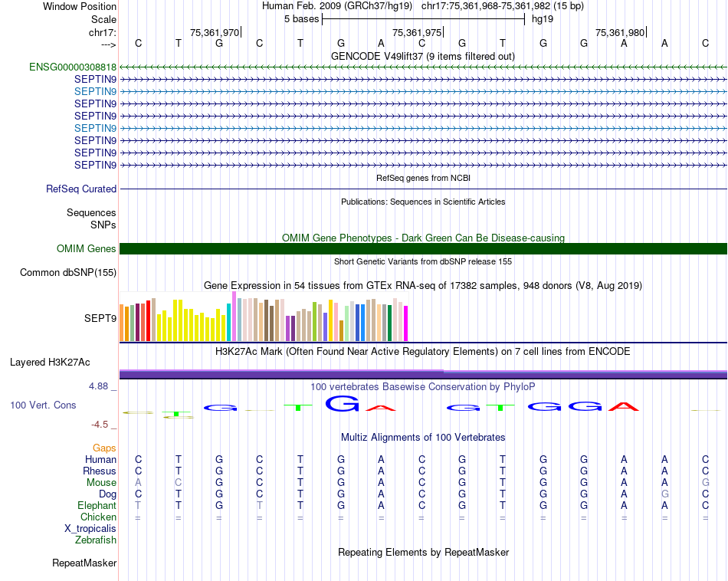Image resolution: width=728 pixels, height=581 pixels.
Task: Select the X_tropicalis species row label
Action: 90,529
